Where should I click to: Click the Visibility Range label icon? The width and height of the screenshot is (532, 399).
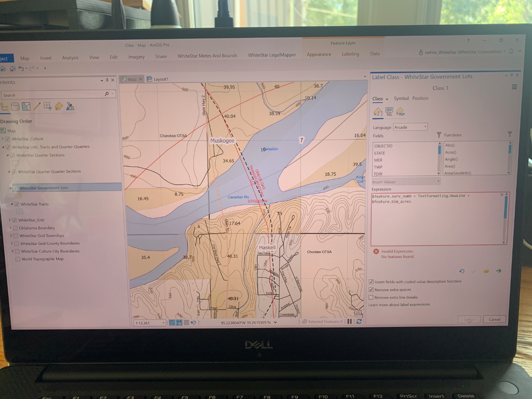(400, 112)
